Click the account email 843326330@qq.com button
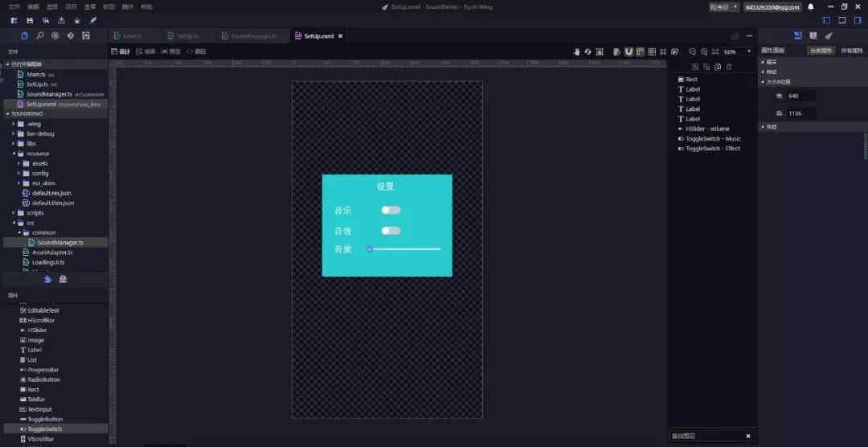The image size is (868, 447). point(773,7)
